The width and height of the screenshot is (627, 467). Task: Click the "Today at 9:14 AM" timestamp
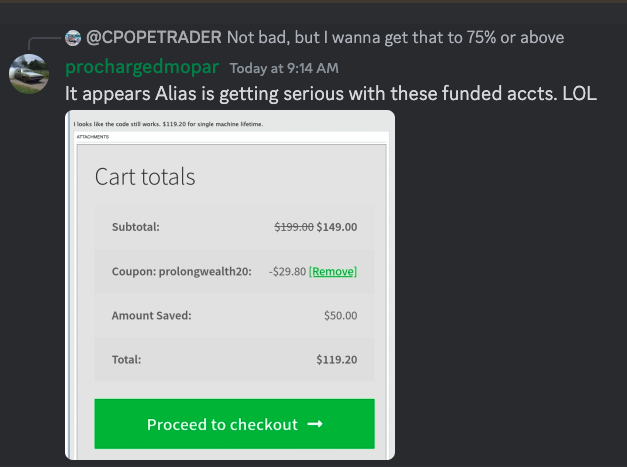284,69
